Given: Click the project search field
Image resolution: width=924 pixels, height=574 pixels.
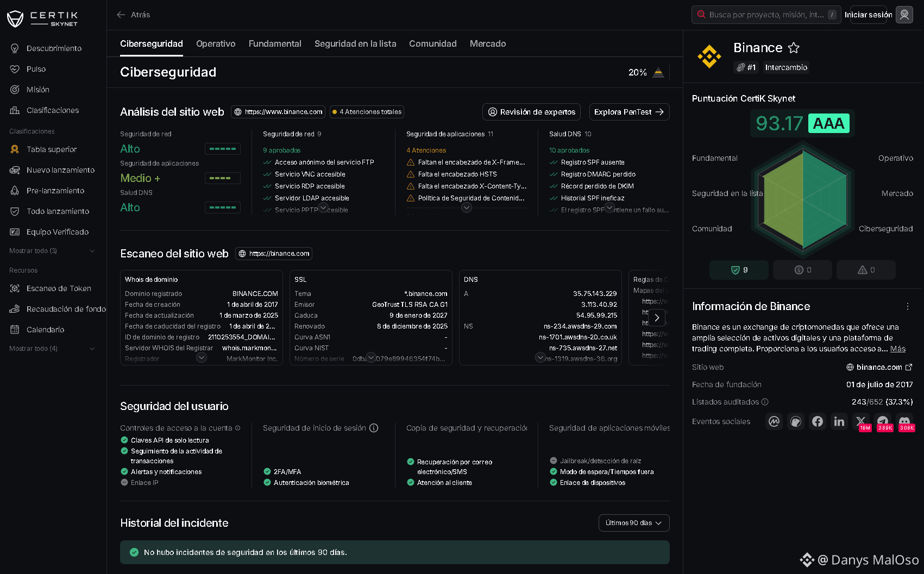Looking at the screenshot, I should tap(766, 15).
